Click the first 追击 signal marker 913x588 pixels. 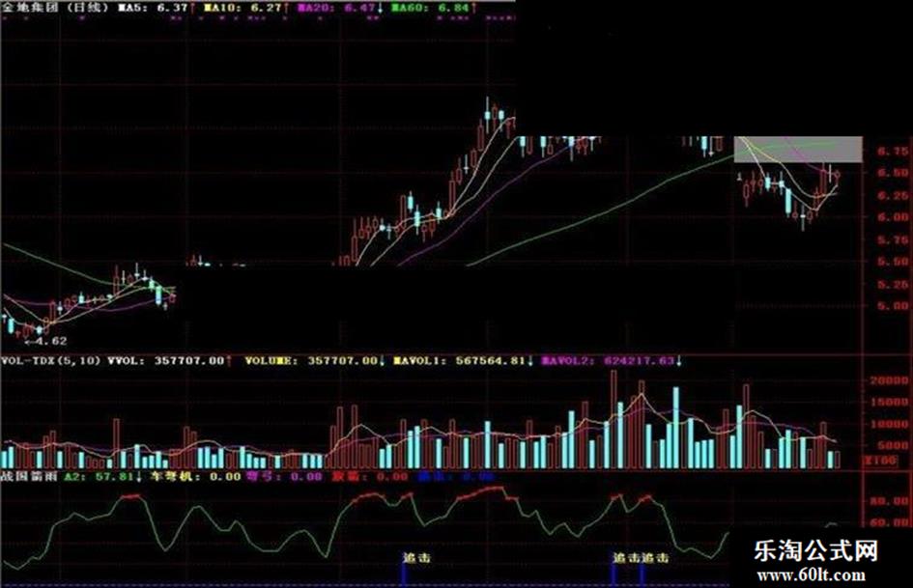point(416,558)
